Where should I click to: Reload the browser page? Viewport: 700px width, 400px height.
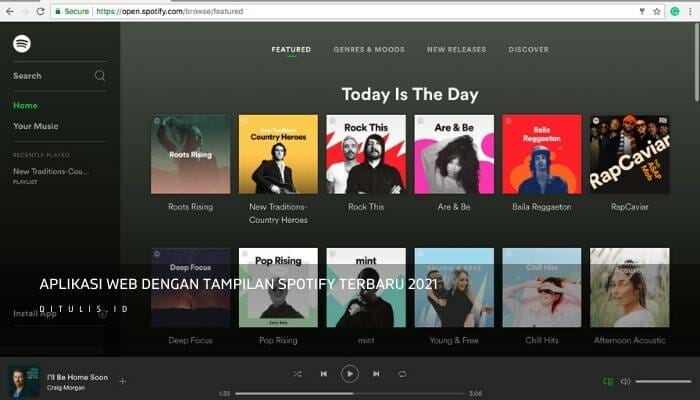pos(40,11)
